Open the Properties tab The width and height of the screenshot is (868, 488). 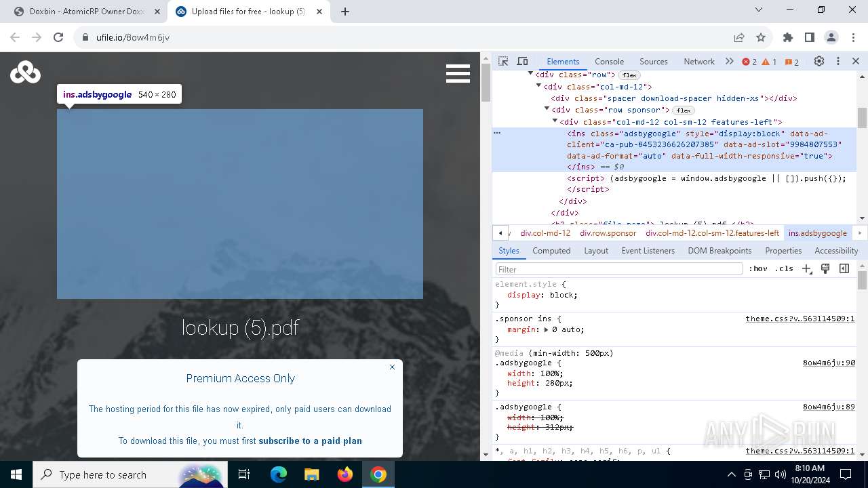[783, 251]
